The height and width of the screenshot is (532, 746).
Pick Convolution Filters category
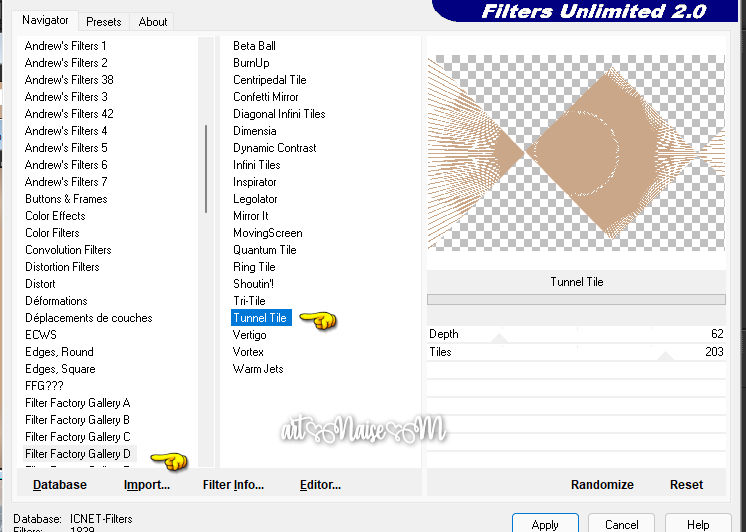click(x=68, y=250)
